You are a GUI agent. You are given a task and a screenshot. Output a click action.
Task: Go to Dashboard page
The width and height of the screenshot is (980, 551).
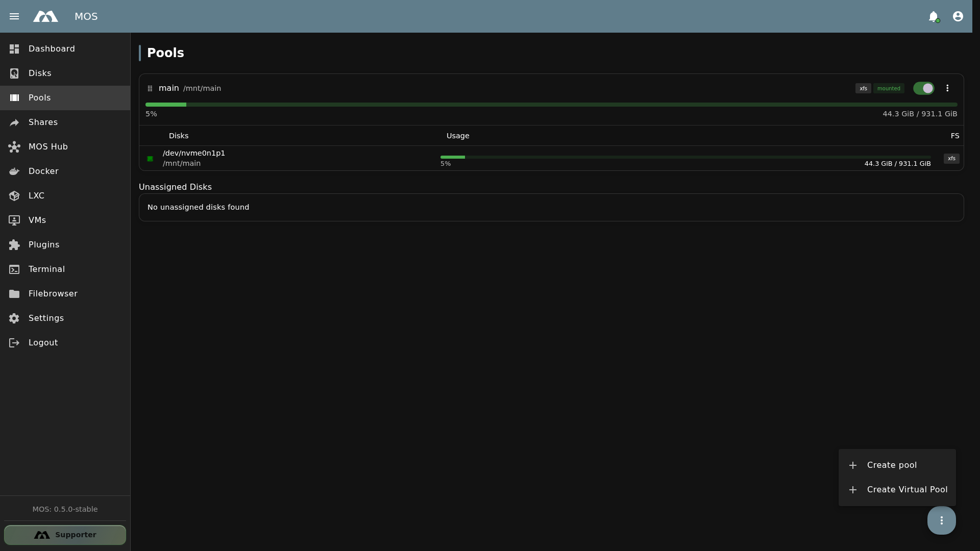coord(65,49)
